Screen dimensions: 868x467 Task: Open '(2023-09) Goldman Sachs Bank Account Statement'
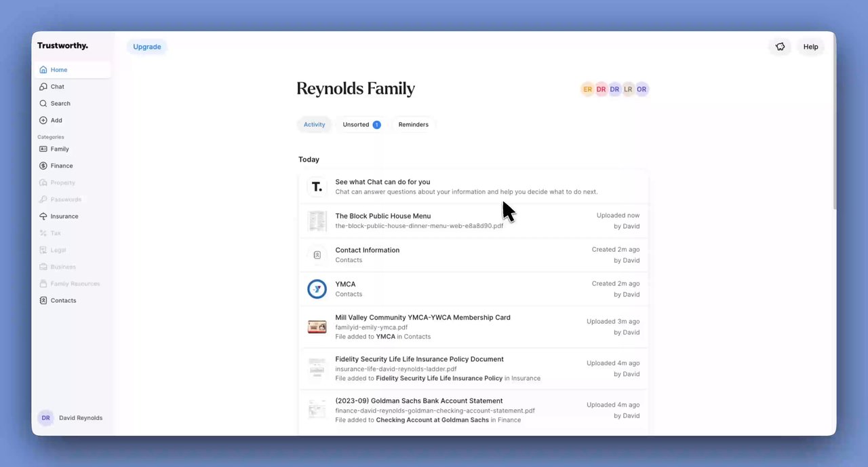419,400
